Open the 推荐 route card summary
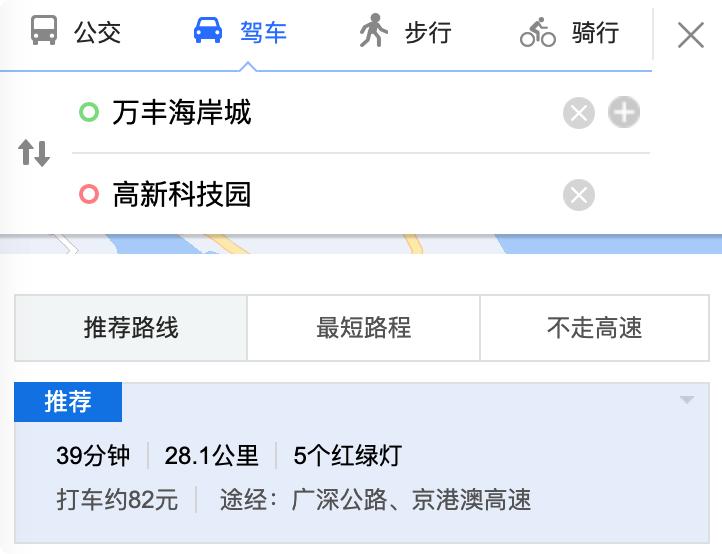 [361, 463]
